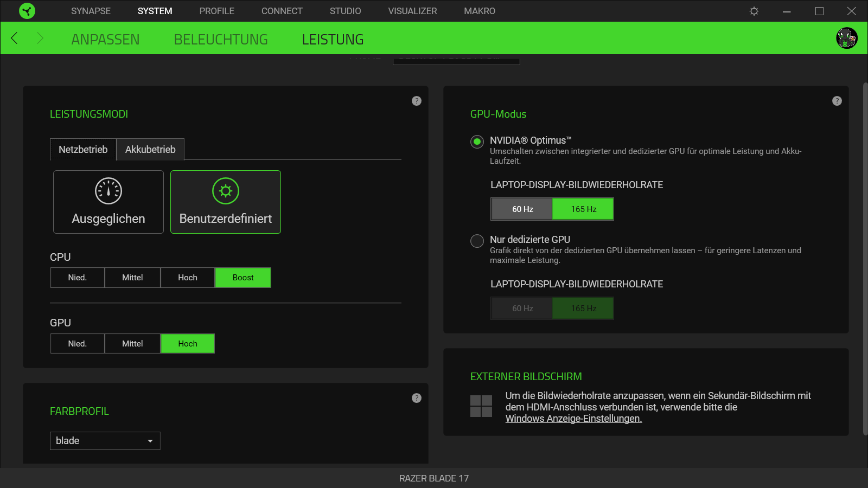Minimize the Razer Synapse window
Image resolution: width=868 pixels, height=488 pixels.
(x=787, y=11)
